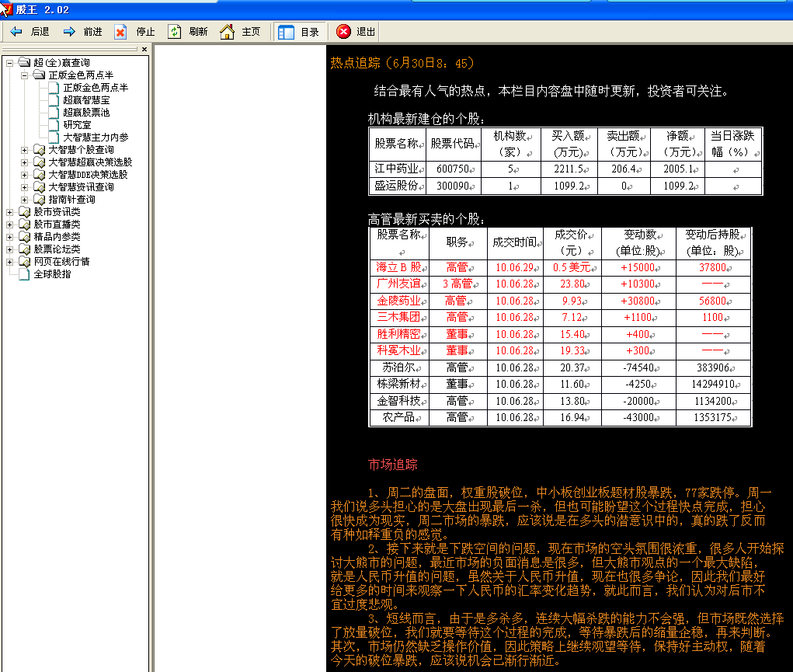Expand the 股票论坛类 node
The image size is (793, 672).
coord(9,249)
